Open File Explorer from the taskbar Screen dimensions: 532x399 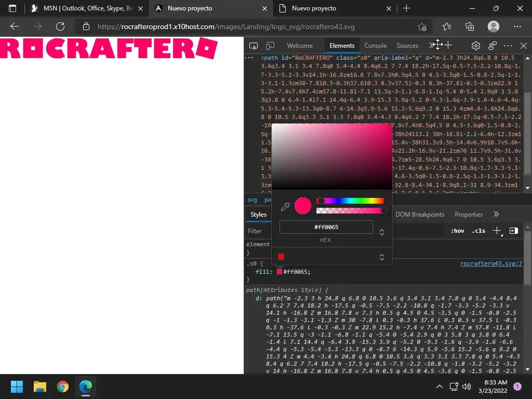pyautogui.click(x=39, y=387)
